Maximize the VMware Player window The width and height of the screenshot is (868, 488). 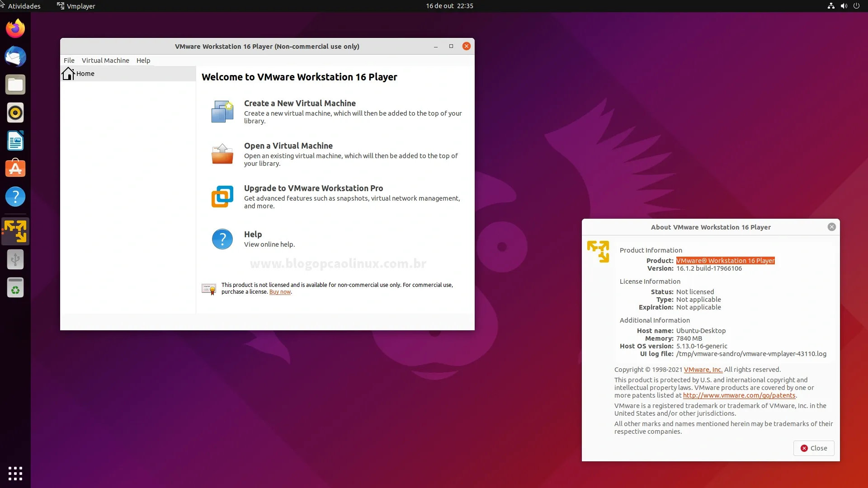click(x=451, y=46)
